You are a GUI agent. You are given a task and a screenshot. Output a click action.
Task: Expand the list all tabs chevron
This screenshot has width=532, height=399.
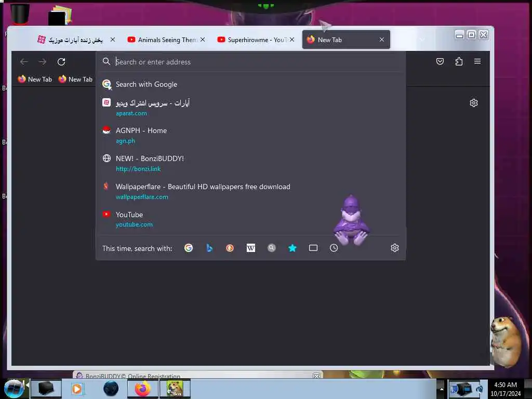pyautogui.click(x=422, y=39)
